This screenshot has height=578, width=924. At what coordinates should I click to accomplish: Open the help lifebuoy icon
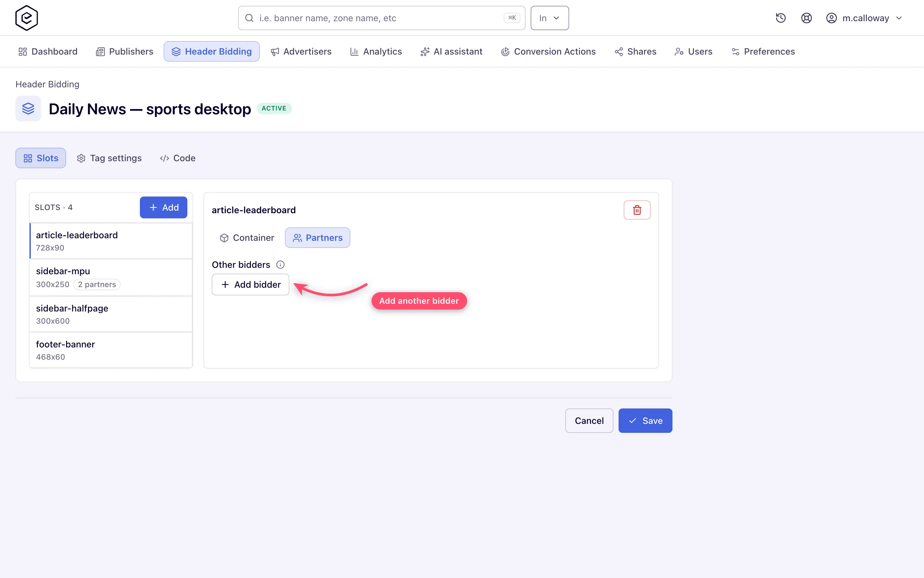tap(806, 18)
